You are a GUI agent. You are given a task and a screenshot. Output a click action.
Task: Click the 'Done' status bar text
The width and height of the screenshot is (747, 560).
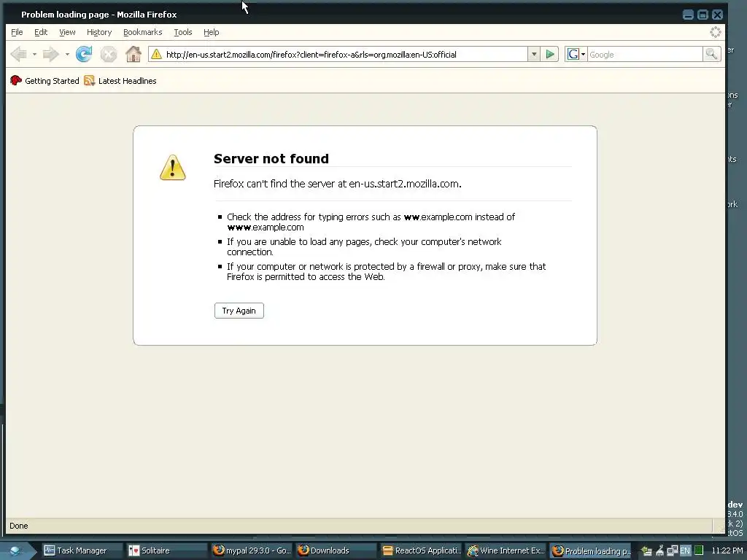tap(18, 526)
